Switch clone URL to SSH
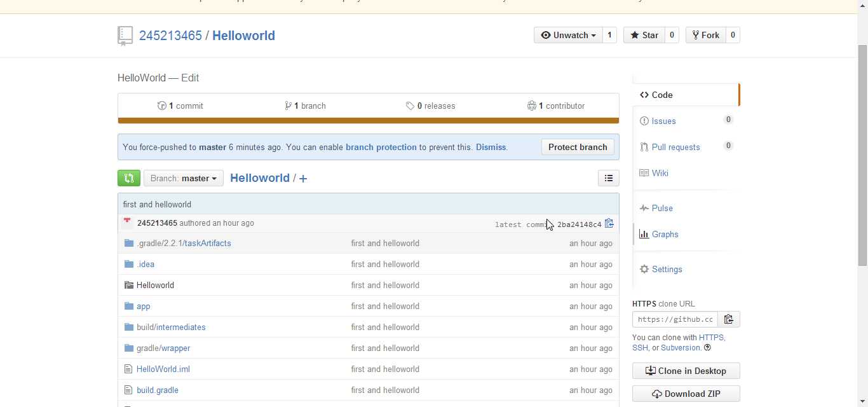 click(640, 348)
